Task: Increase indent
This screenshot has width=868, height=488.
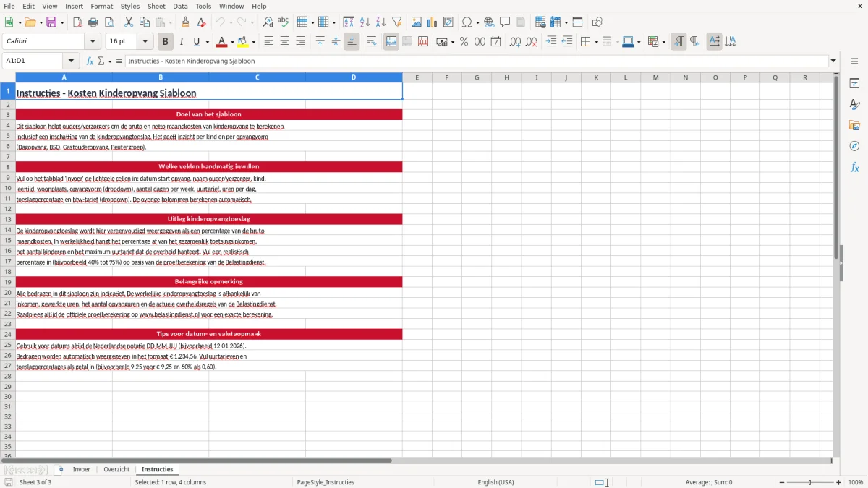Action: pyautogui.click(x=551, y=42)
